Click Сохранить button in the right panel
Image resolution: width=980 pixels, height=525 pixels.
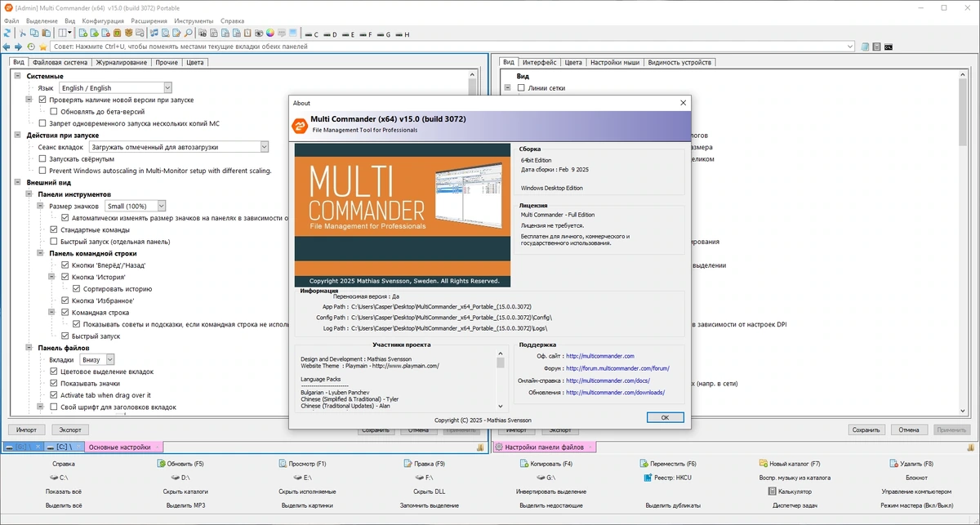tap(866, 429)
